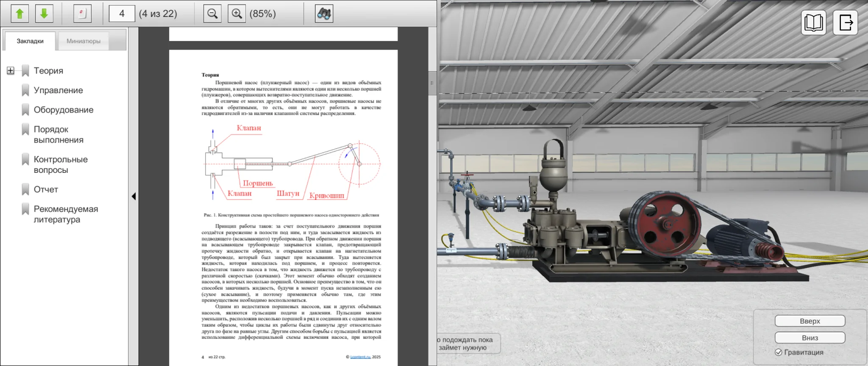Open the Управление bookmark
Screen dimensions: 868x366
point(58,90)
